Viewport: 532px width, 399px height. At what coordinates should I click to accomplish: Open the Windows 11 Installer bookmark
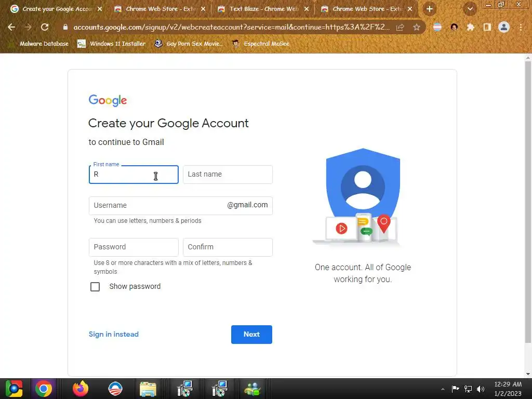[x=112, y=44]
